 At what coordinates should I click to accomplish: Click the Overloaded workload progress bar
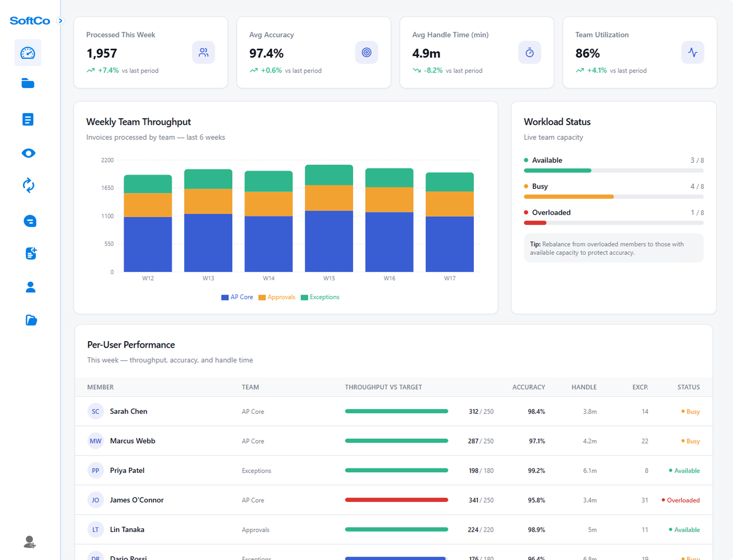(613, 223)
